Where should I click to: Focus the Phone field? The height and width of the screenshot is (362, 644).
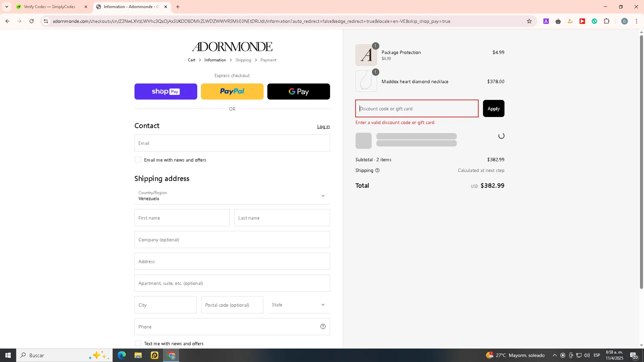(x=232, y=326)
